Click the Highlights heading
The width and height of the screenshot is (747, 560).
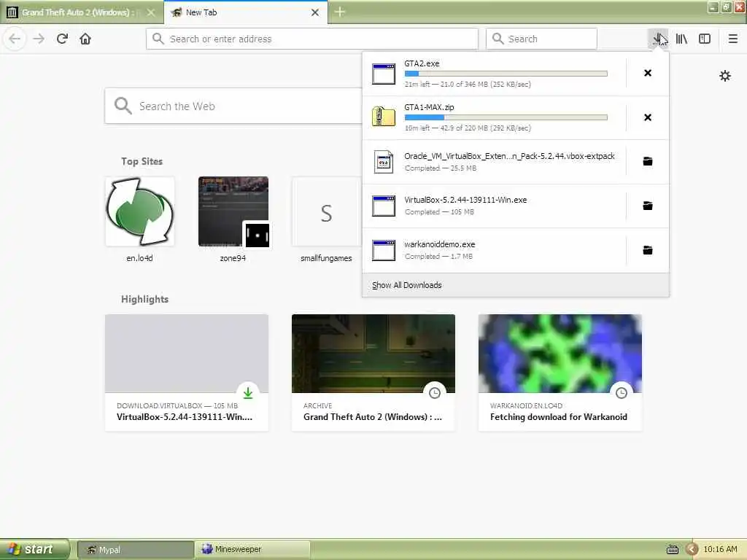point(145,299)
